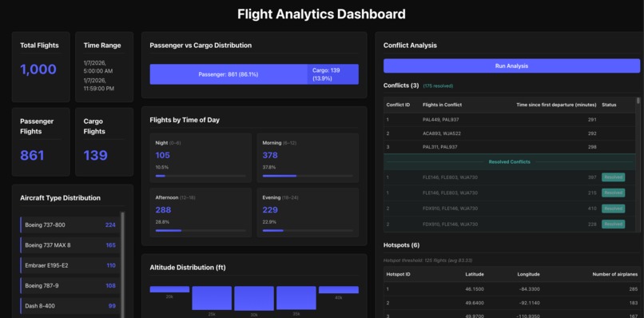
Task: Click Time since first departure column header
Action: click(556, 105)
